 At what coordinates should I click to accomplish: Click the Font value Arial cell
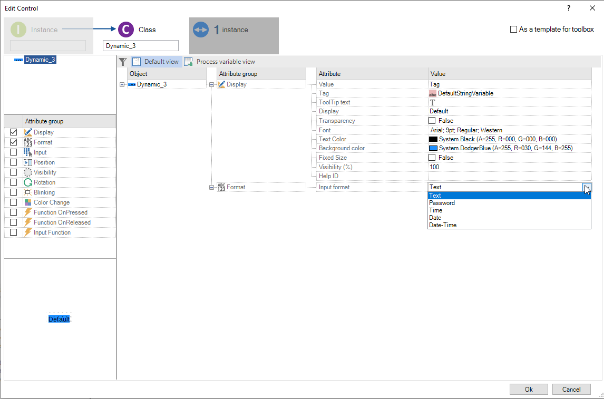[x=509, y=130]
